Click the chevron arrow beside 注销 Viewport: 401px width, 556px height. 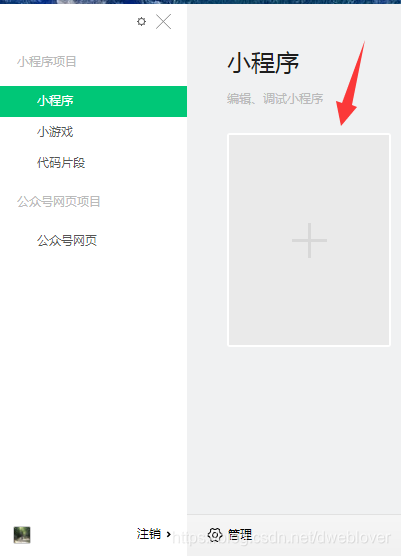169,534
